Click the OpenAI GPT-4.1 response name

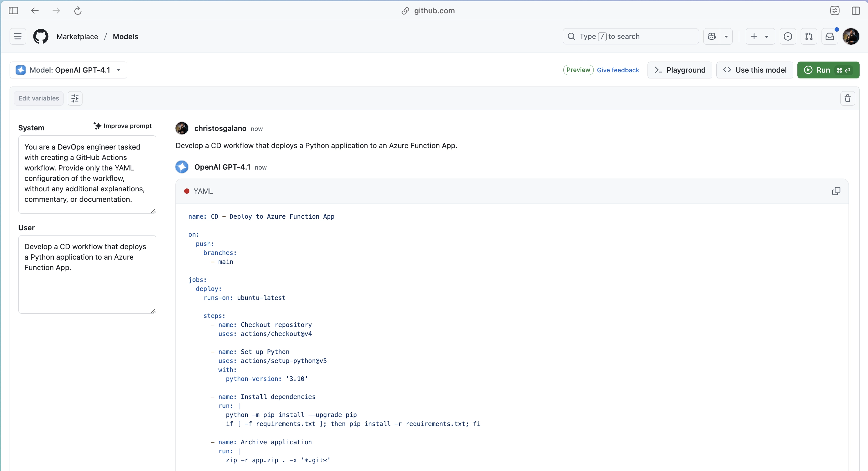coord(222,167)
